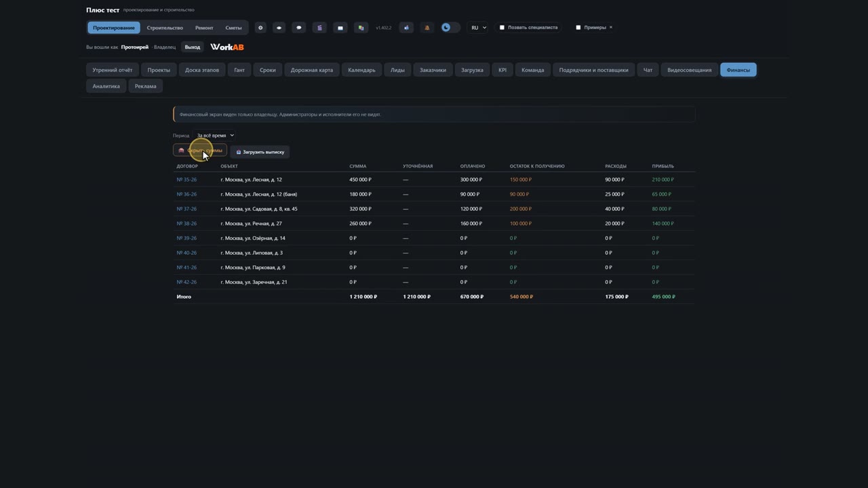868x488 pixels.
Task: Open contract № 35-26
Action: [x=186, y=180]
